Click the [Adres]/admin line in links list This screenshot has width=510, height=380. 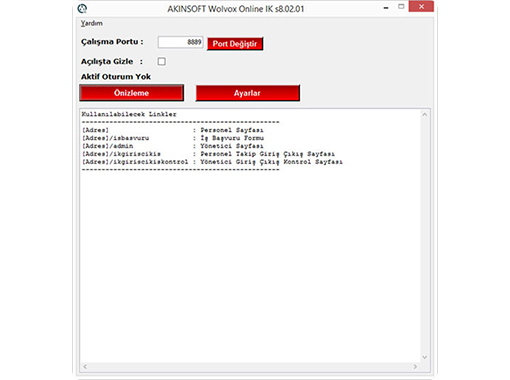173,146
